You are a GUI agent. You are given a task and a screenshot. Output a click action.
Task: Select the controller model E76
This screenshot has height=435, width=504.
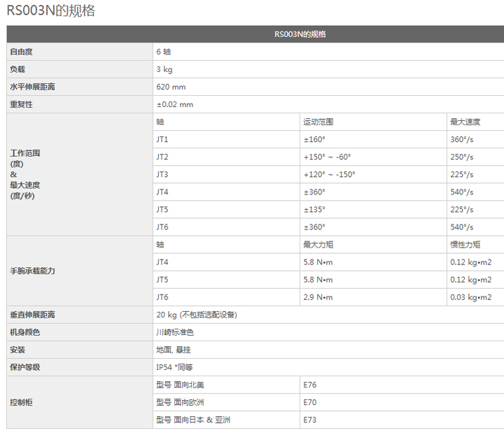click(x=310, y=385)
